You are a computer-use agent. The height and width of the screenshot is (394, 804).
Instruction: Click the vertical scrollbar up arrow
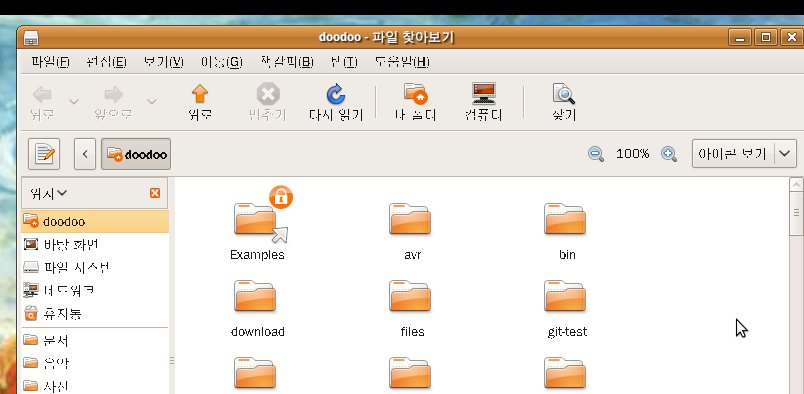(796, 184)
